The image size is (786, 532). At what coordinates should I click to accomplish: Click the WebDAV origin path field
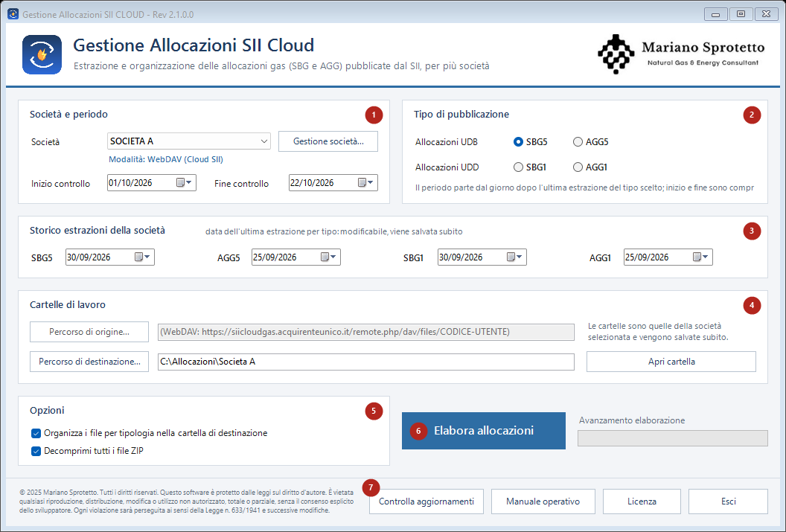(366, 332)
